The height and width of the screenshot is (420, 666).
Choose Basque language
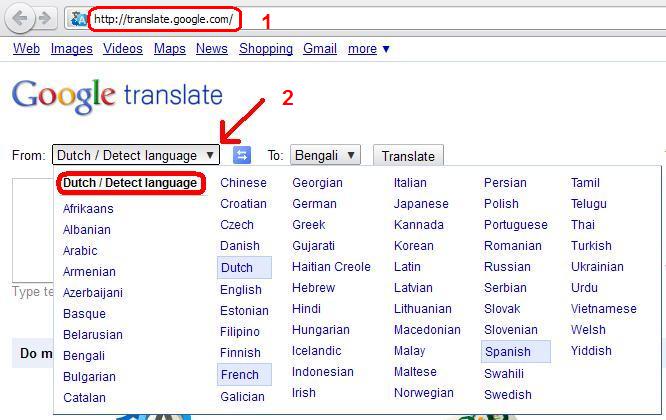pos(84,314)
